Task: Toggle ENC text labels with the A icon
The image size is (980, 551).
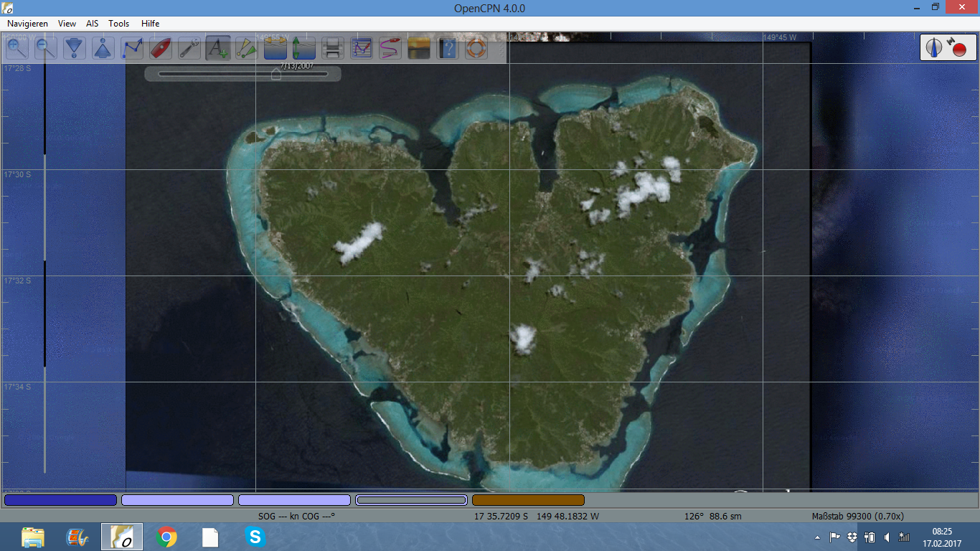Action: [x=217, y=48]
